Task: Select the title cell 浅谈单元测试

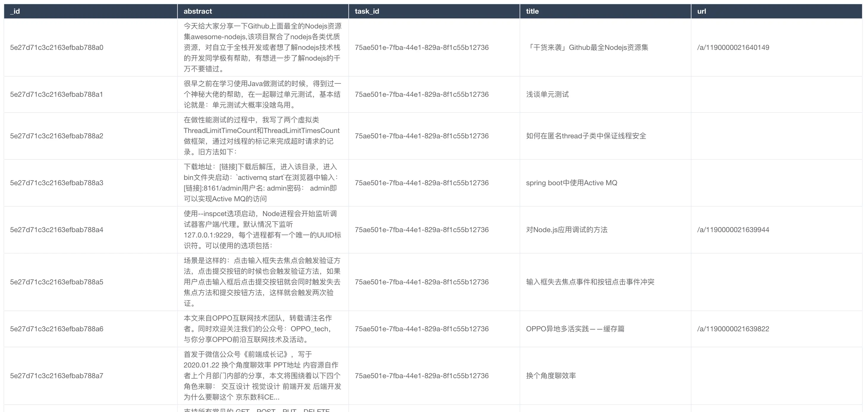Action: point(547,94)
